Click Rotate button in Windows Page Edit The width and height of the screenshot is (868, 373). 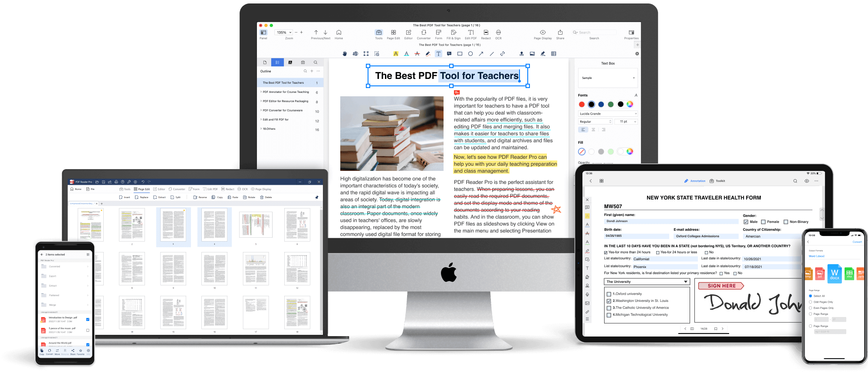coord(249,197)
